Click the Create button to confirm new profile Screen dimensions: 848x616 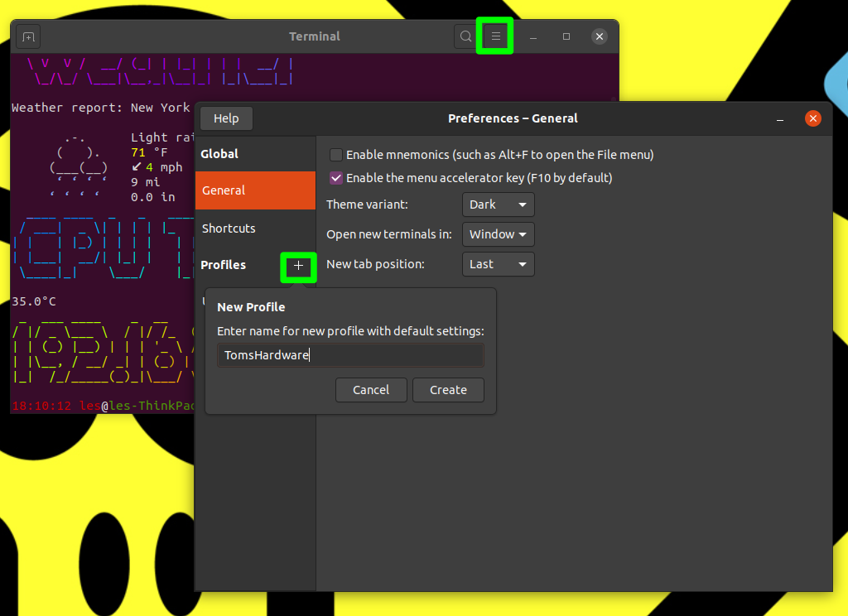tap(448, 390)
